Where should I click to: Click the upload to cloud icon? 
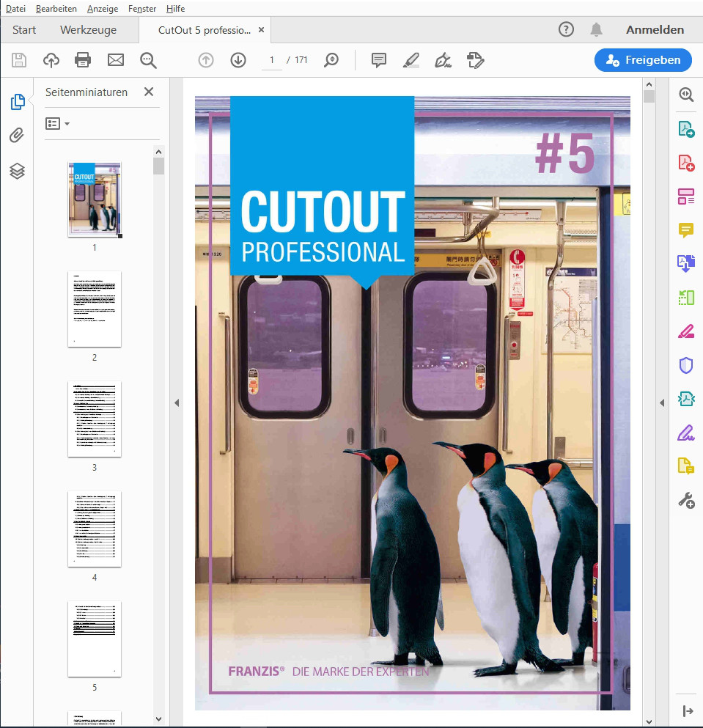51,60
